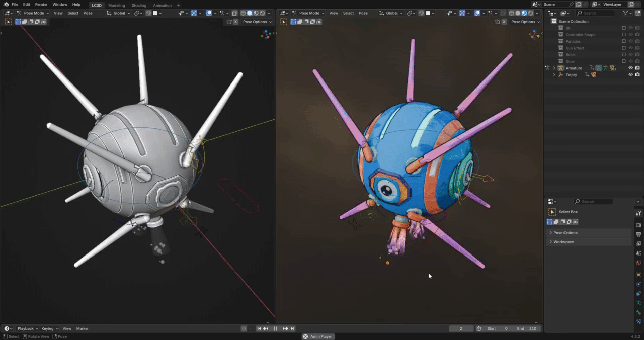
Task: Switch right viewport to solid shading
Action: coord(518,13)
